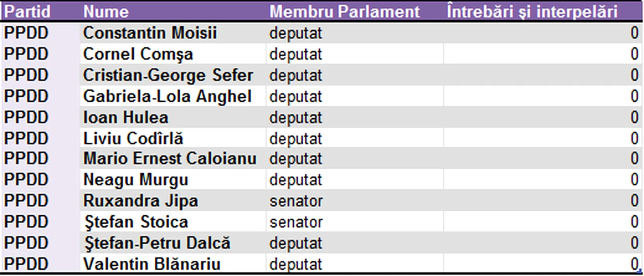Image resolution: width=644 pixels, height=276 pixels.
Task: Click the Cornel Comșa name cell
Action: (x=138, y=54)
